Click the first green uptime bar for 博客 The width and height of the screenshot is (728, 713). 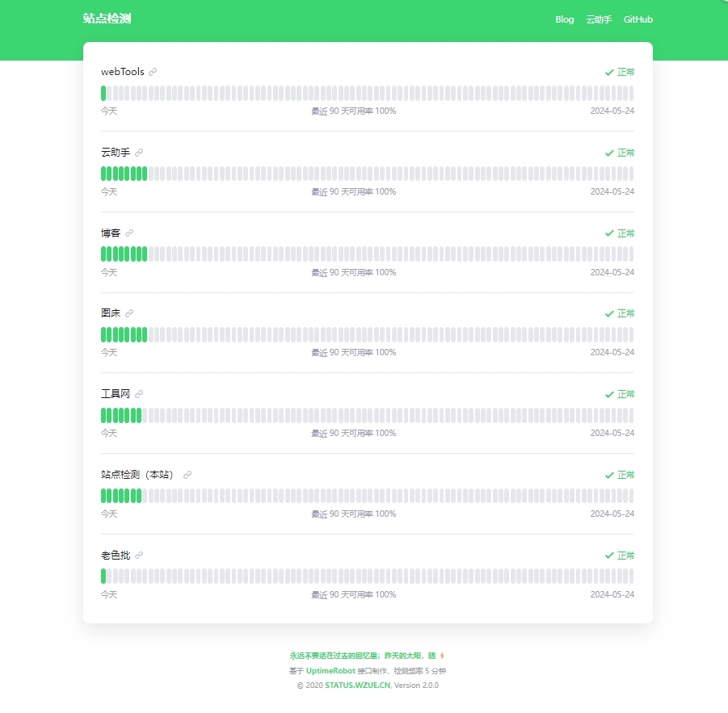[103, 254]
